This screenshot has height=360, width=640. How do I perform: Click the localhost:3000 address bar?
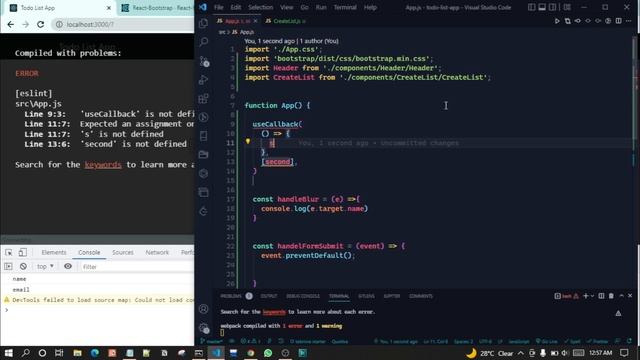point(124,24)
